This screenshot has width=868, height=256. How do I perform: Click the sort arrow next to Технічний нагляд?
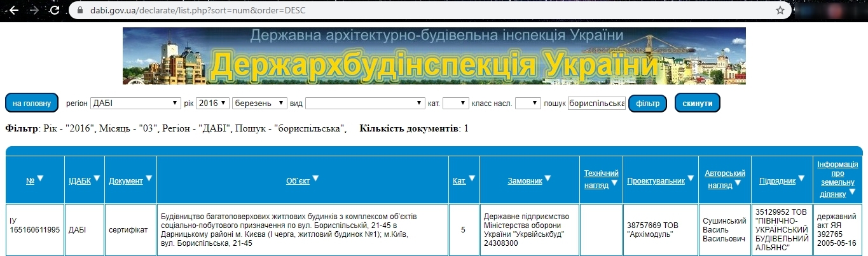pos(614,184)
